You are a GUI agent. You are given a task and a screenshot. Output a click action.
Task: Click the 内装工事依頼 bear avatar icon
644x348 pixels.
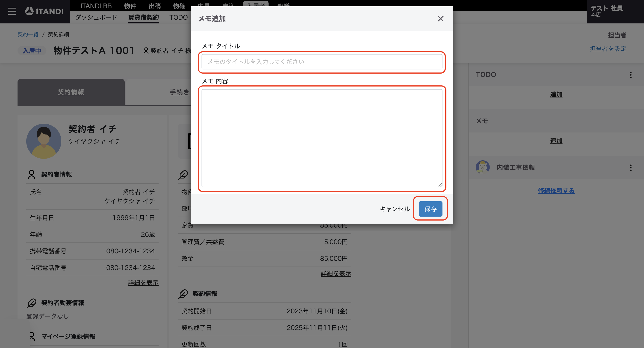click(483, 167)
